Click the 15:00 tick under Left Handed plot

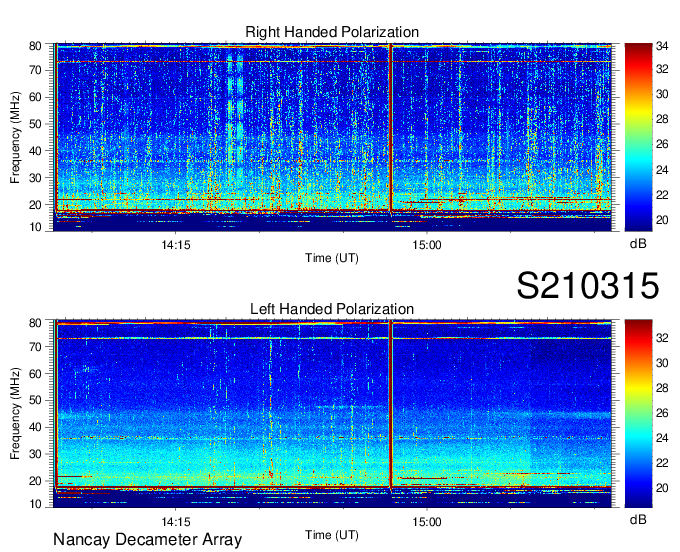tap(427, 522)
